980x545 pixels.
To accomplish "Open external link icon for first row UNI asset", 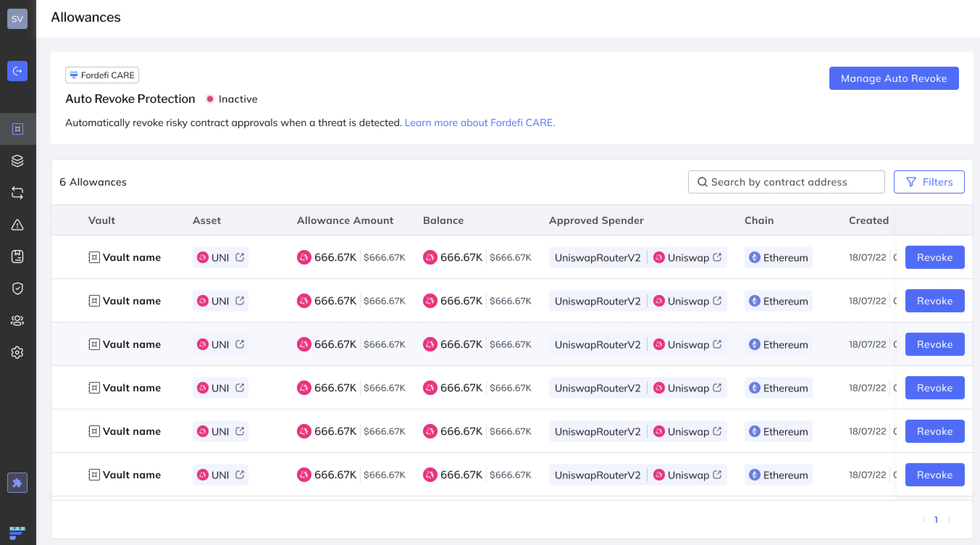I will pos(240,257).
